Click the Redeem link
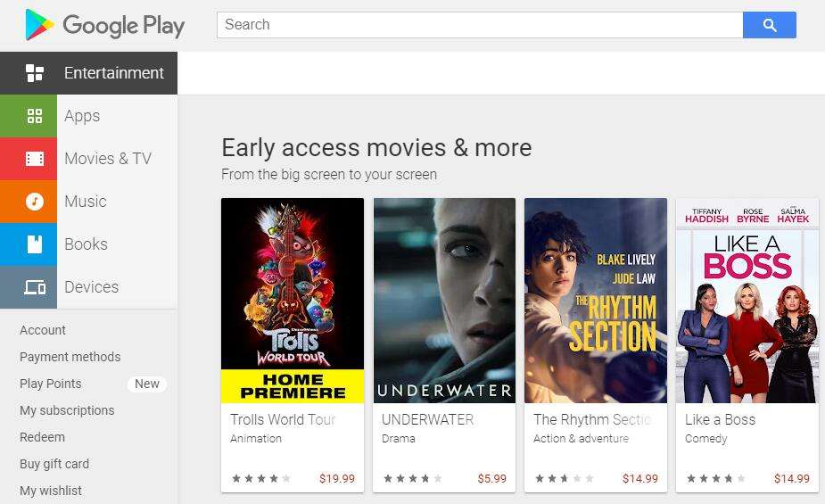The image size is (825, 504). point(42,437)
